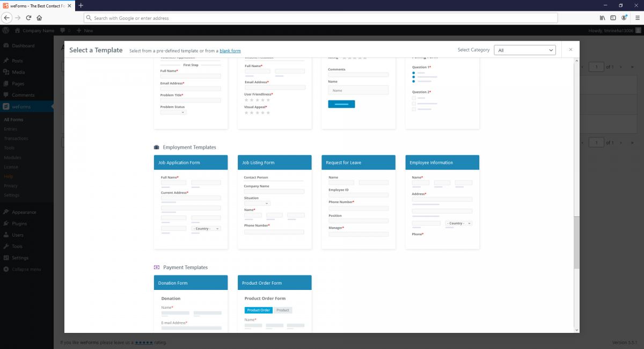Open the Select Category All dropdown

click(x=525, y=49)
